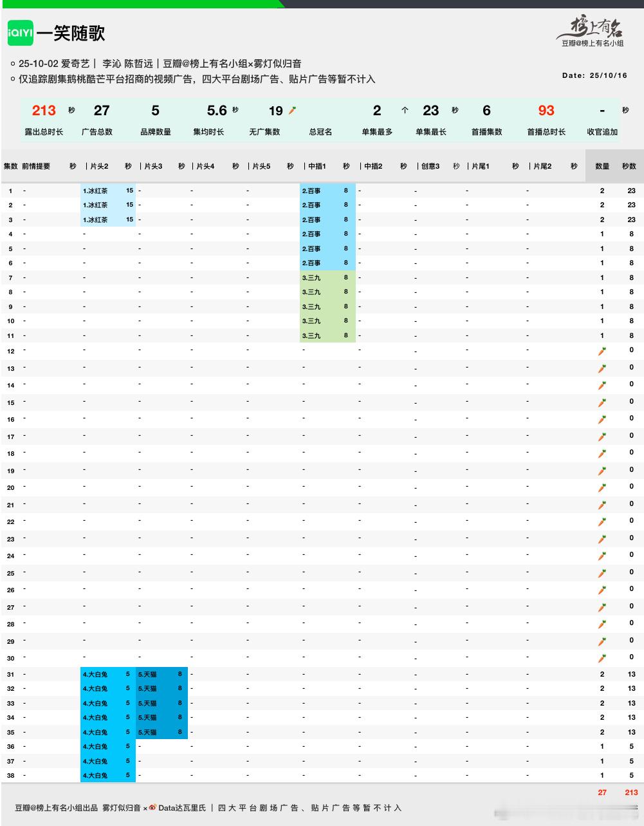This screenshot has height=826, width=644.
Task: Select the 单集最多 label
Action: click(x=377, y=132)
